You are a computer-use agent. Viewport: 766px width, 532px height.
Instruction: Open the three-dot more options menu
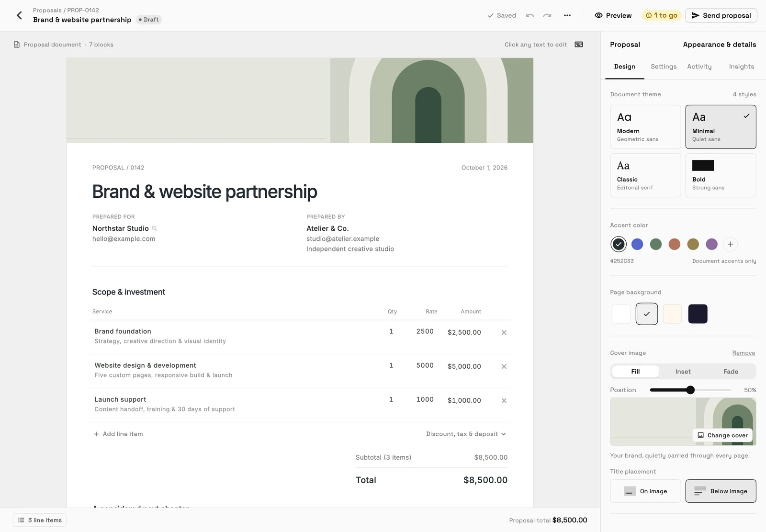[567, 15]
